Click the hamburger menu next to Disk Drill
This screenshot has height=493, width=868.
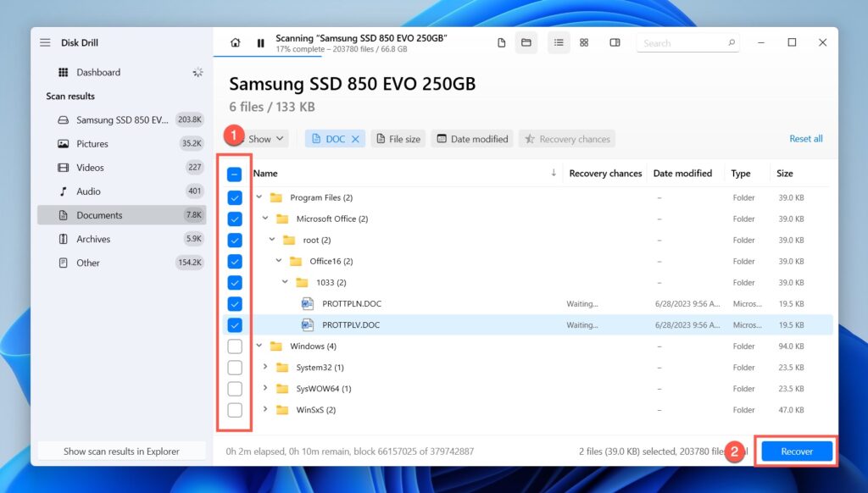45,42
